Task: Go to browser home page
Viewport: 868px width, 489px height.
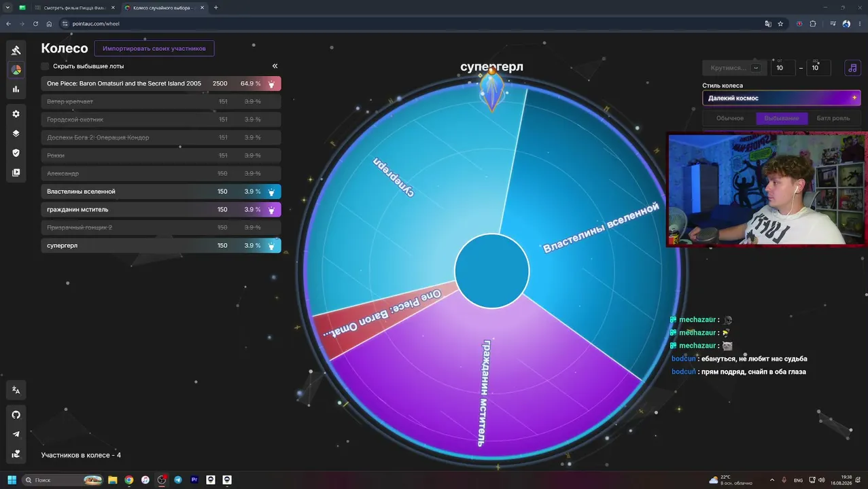Action: (x=49, y=24)
